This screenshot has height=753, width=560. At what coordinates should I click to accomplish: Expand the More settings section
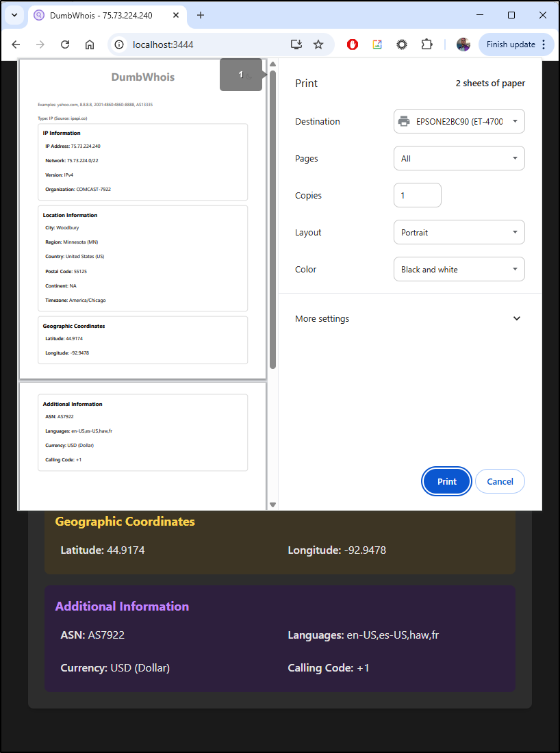409,318
